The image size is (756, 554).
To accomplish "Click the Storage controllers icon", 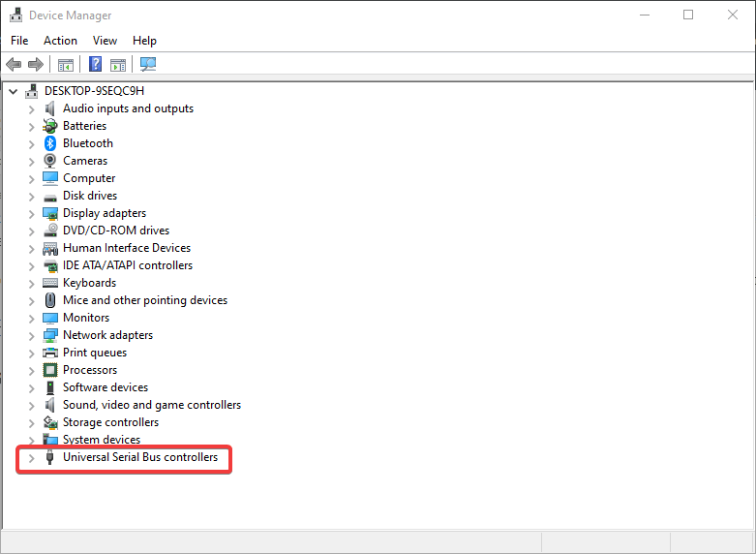I will (50, 422).
